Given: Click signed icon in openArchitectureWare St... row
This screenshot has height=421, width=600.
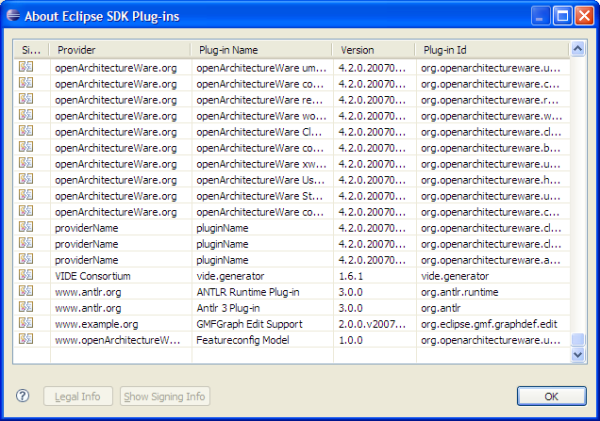Looking at the screenshot, I should pos(26,195).
